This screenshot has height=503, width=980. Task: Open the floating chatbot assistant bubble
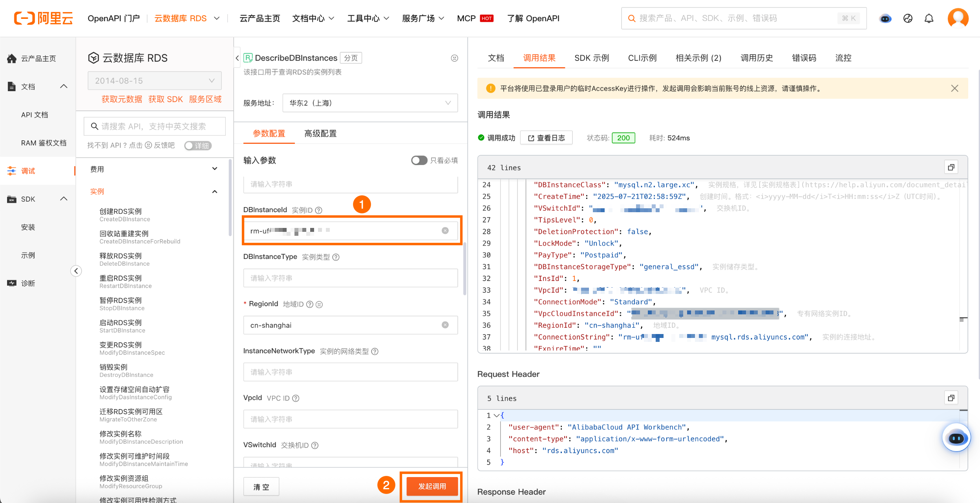[x=956, y=438]
